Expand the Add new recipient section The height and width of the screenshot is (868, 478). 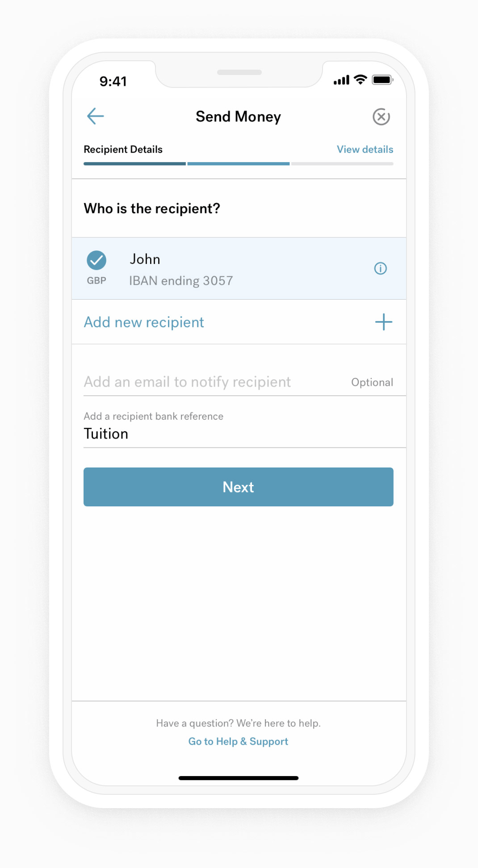click(x=143, y=322)
